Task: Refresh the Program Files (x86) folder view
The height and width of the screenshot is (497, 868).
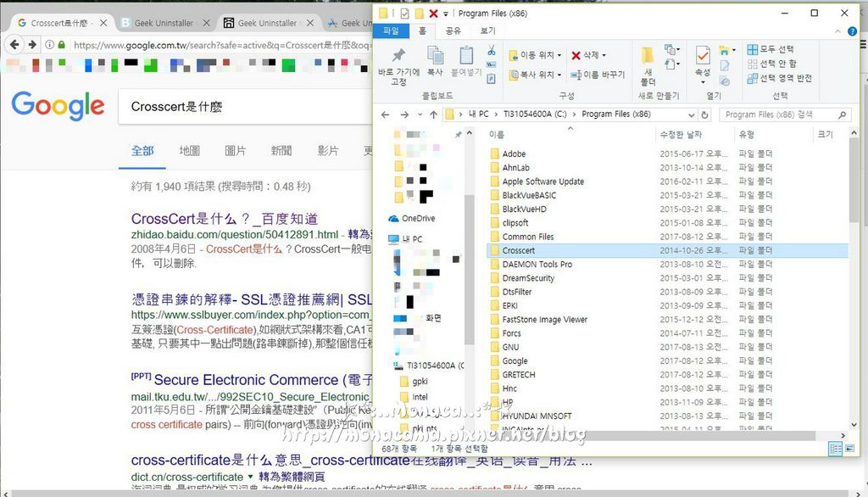Action: tap(704, 114)
